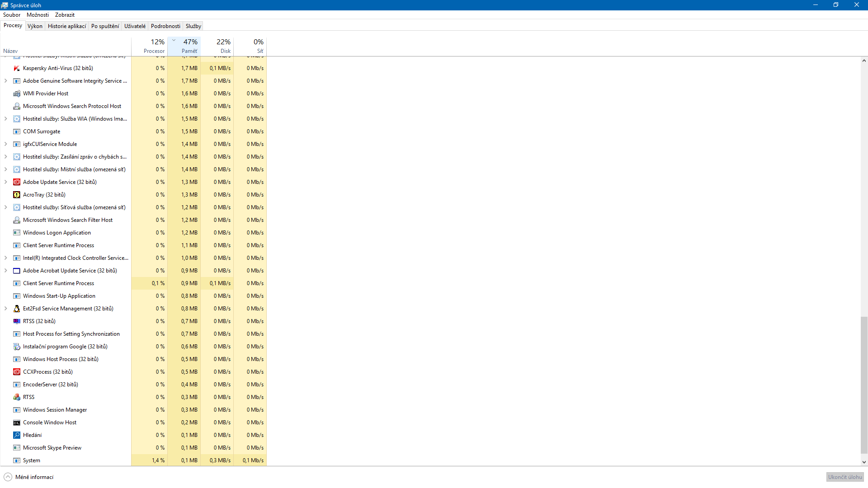Click Kaspersky's 0,1 MB/s disk value
Viewport: 868px width, 488px height.
click(x=220, y=68)
